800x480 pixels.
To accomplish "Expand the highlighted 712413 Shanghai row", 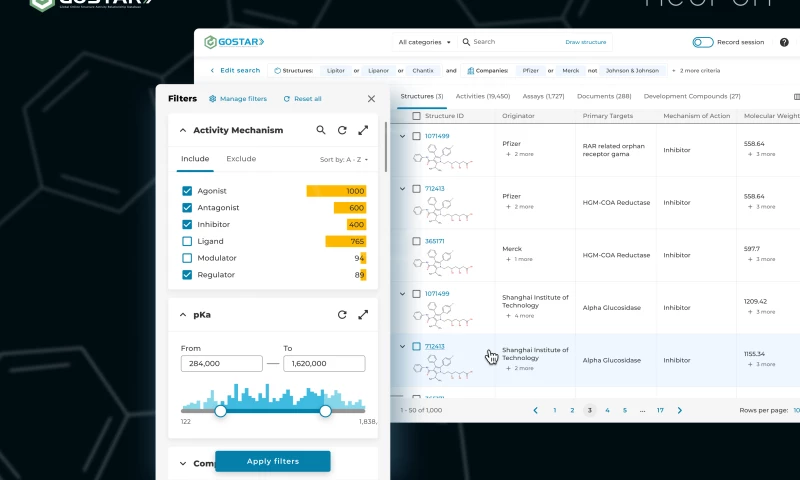I will (x=403, y=346).
